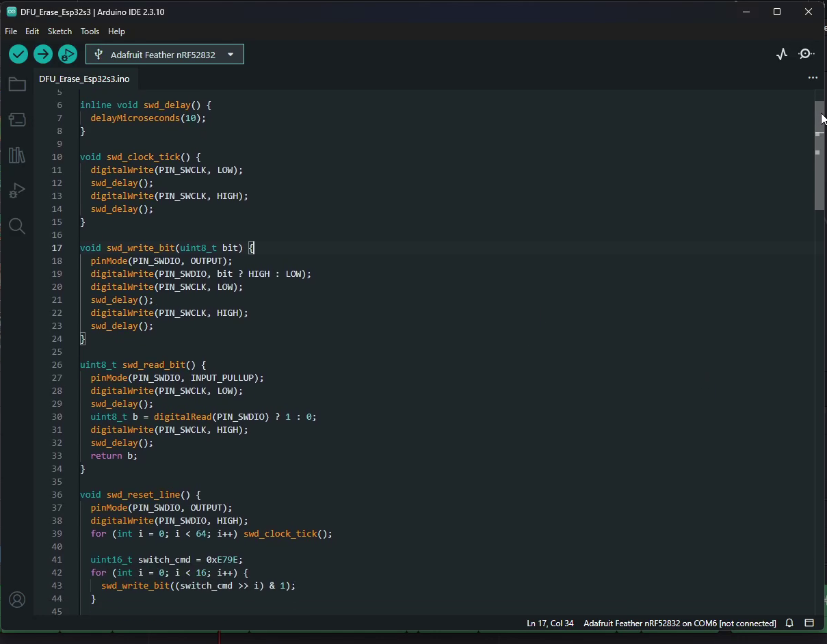
Task: Open notifications bell in status bar
Action: [x=789, y=623]
